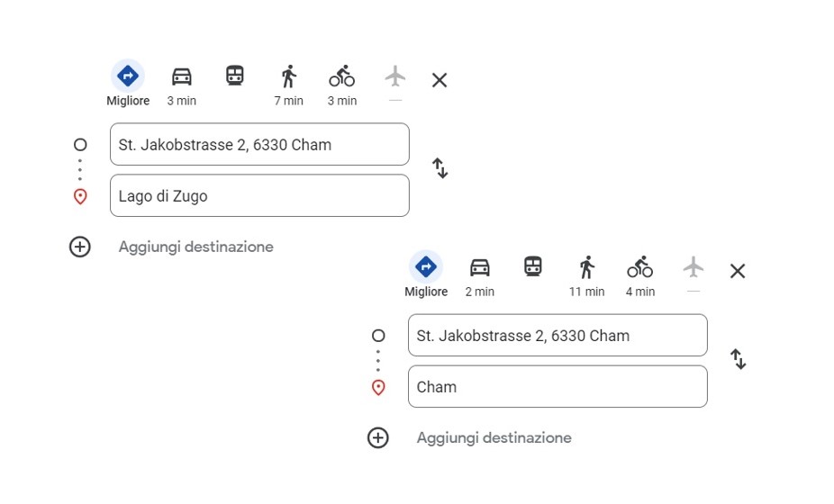This screenshot has height=504, width=834.
Task: Swap origin and Lago di Zugo destination
Action: pos(440,168)
